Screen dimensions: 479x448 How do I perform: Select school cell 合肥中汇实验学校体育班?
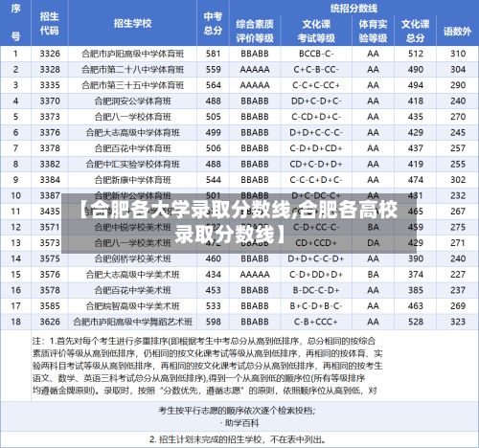coord(132,164)
